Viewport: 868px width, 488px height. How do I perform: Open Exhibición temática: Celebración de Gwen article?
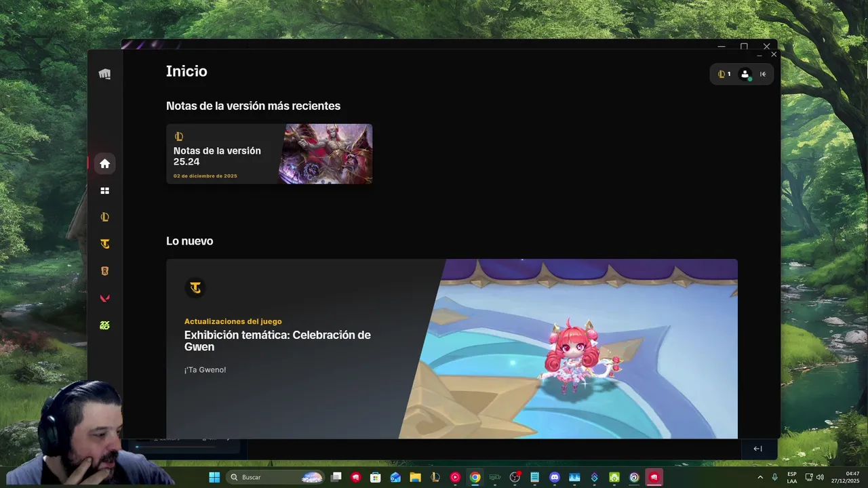277,341
